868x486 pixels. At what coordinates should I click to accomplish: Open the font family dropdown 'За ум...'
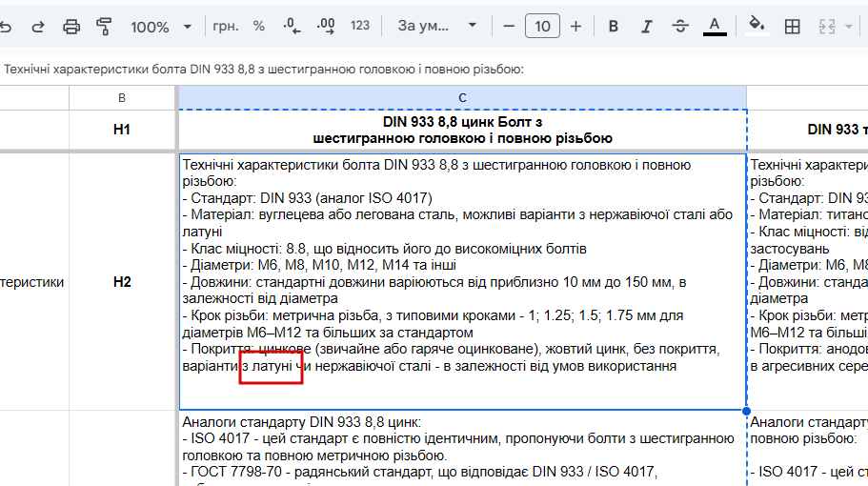[436, 26]
